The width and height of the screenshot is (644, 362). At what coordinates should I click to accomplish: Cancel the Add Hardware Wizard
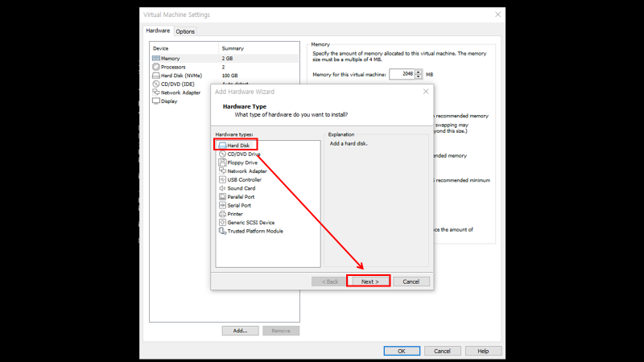411,282
